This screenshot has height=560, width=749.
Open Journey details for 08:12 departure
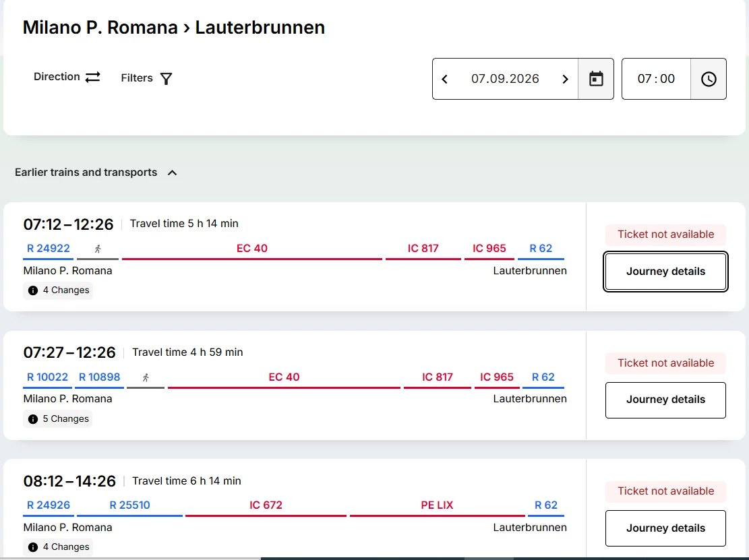pyautogui.click(x=665, y=528)
